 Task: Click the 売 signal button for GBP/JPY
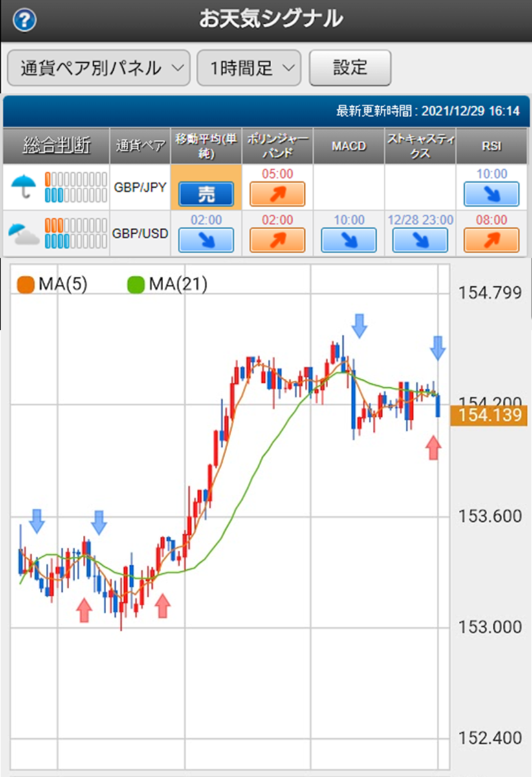click(x=206, y=194)
